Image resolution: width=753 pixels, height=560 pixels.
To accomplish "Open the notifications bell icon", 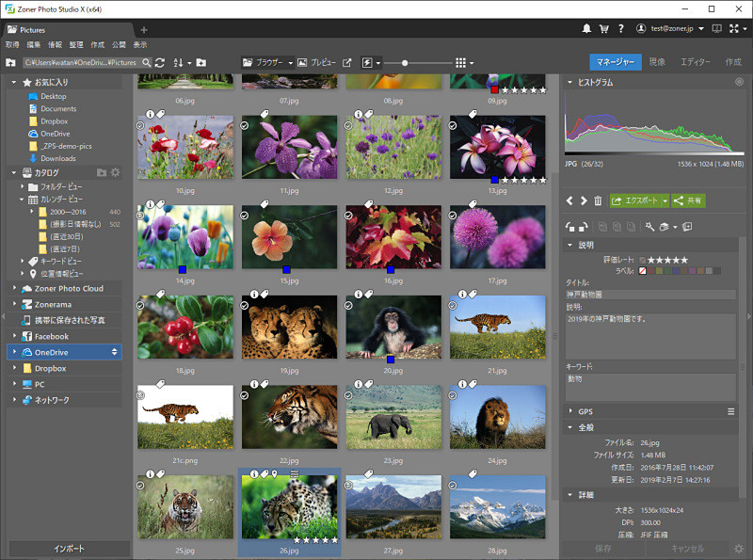I will 587,29.
